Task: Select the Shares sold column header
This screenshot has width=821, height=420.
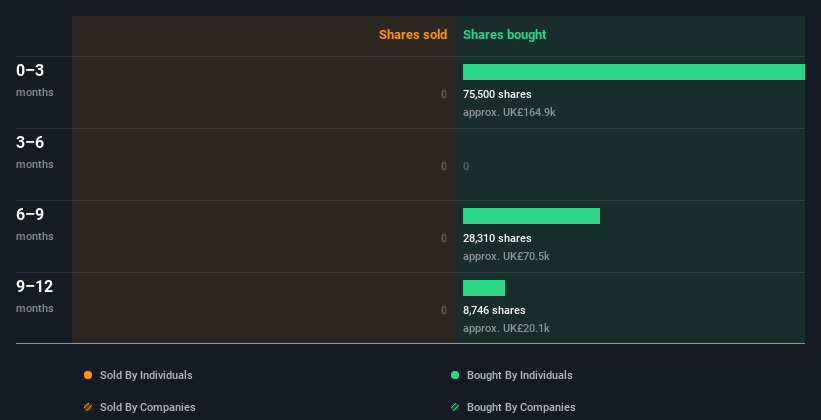Action: click(x=413, y=35)
